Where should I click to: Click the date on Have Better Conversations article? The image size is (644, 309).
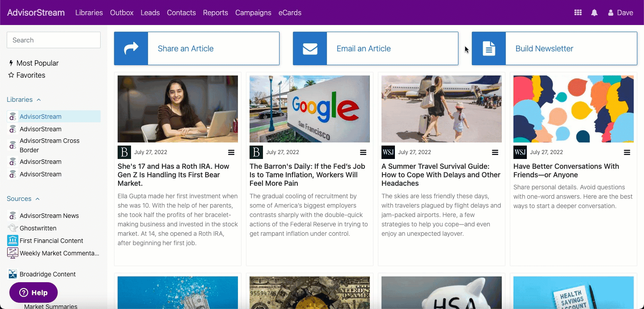tap(546, 152)
